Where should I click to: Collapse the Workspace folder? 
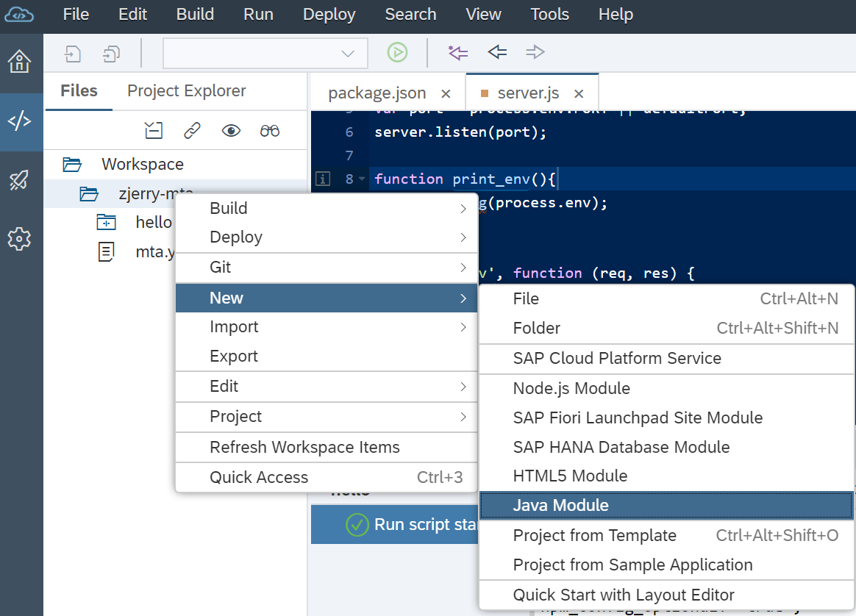[x=72, y=164]
